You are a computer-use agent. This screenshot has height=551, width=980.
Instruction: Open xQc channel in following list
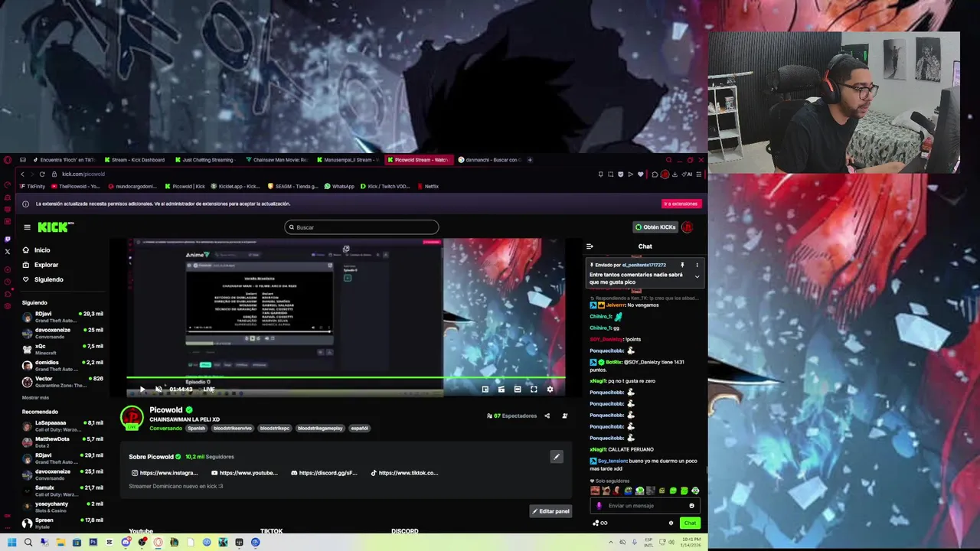coord(62,349)
